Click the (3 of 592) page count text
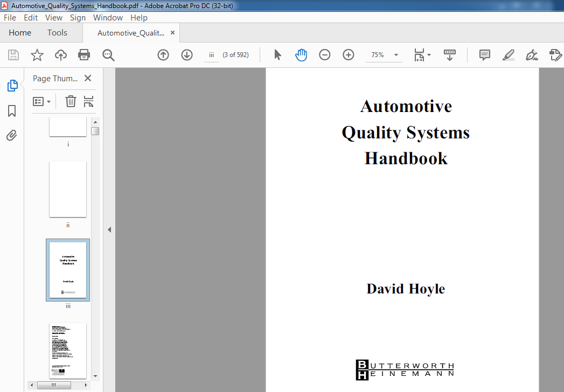The image size is (564, 392). 235,55
